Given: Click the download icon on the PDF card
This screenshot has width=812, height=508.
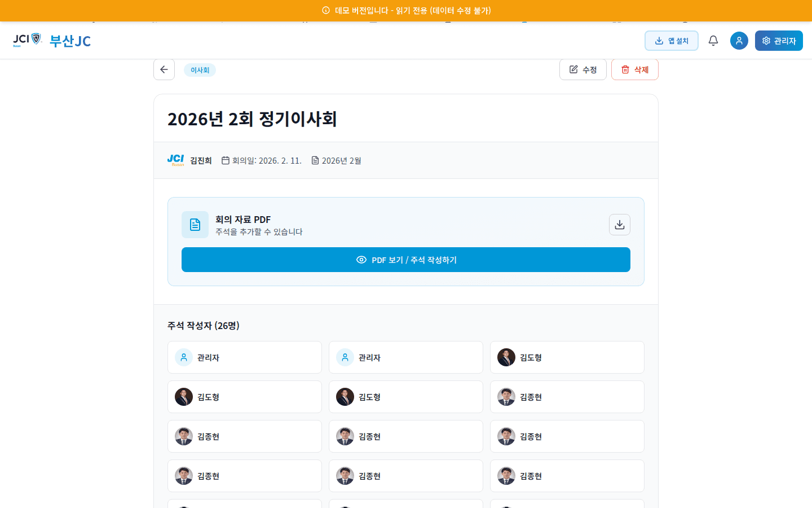Looking at the screenshot, I should click(619, 225).
